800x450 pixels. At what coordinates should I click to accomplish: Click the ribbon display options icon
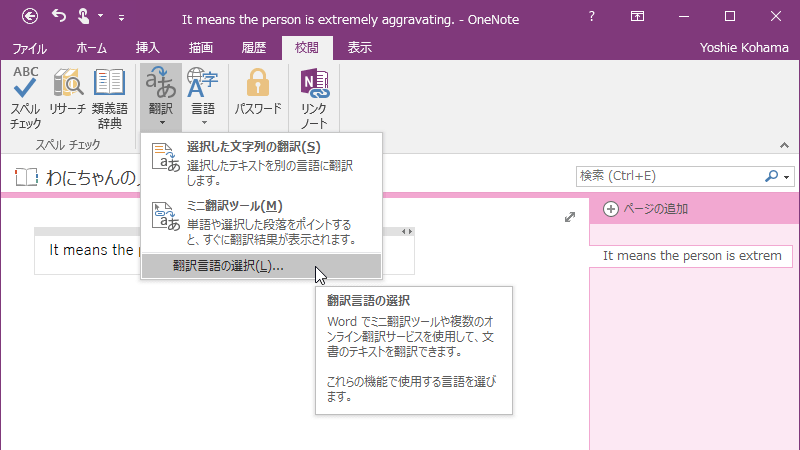[x=637, y=16]
